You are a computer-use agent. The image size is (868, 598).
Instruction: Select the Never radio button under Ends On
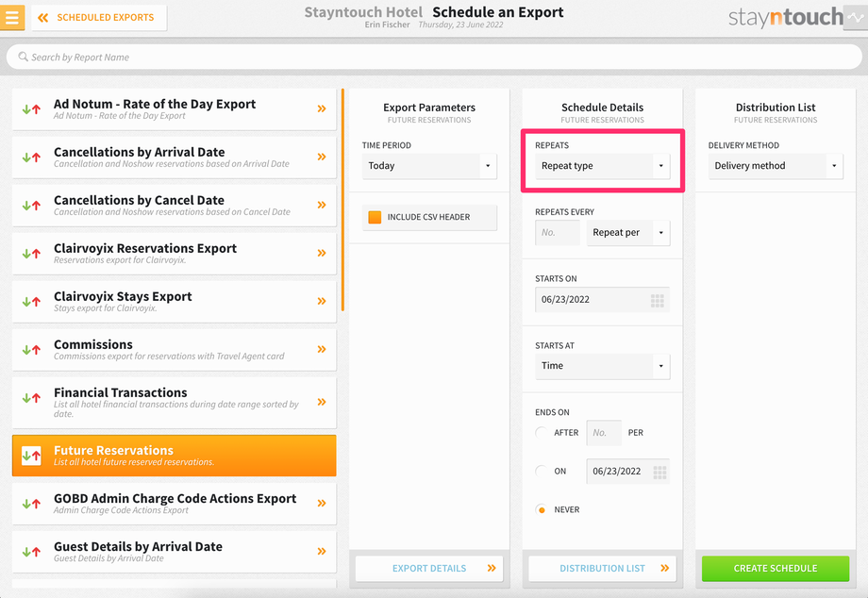tap(542, 509)
